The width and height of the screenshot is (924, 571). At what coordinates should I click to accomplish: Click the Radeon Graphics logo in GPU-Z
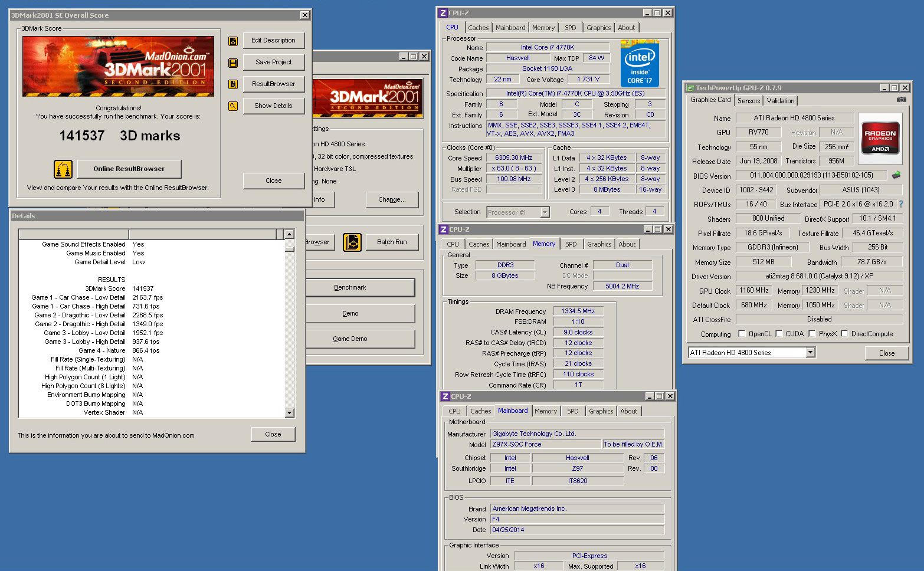[880, 138]
